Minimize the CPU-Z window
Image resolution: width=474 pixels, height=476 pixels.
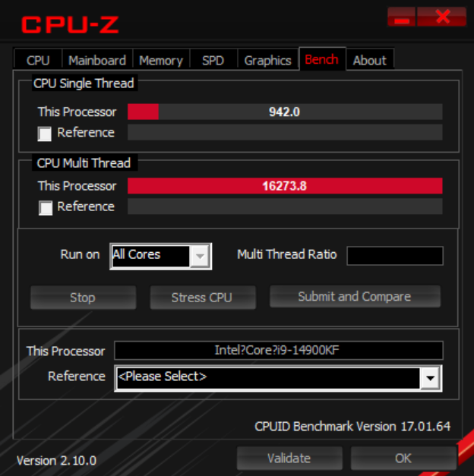pyautogui.click(x=401, y=17)
